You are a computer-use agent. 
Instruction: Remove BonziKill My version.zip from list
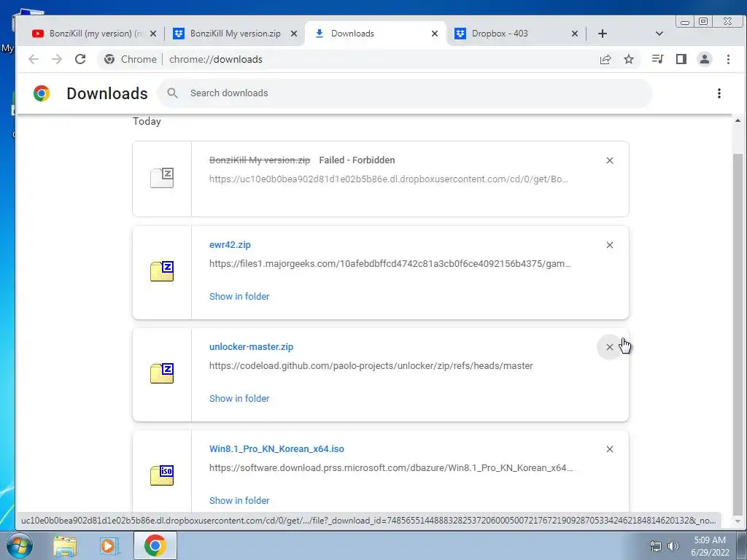pos(609,160)
